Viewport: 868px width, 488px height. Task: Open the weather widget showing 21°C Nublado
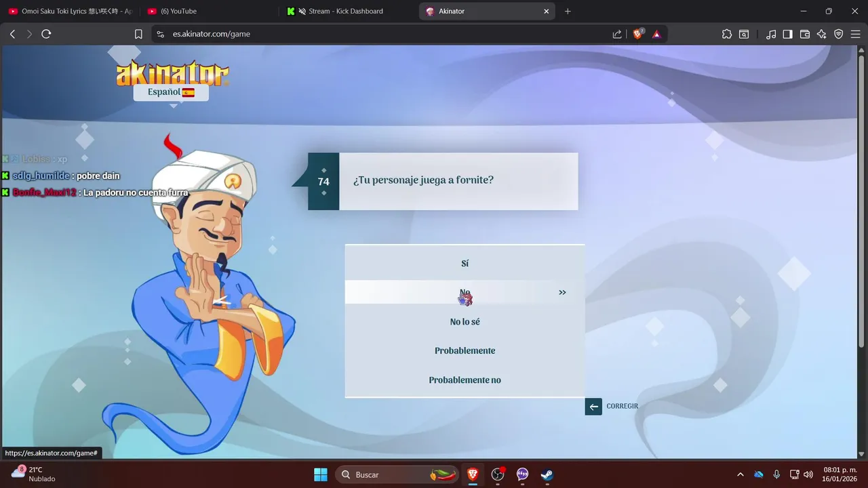pyautogui.click(x=33, y=474)
